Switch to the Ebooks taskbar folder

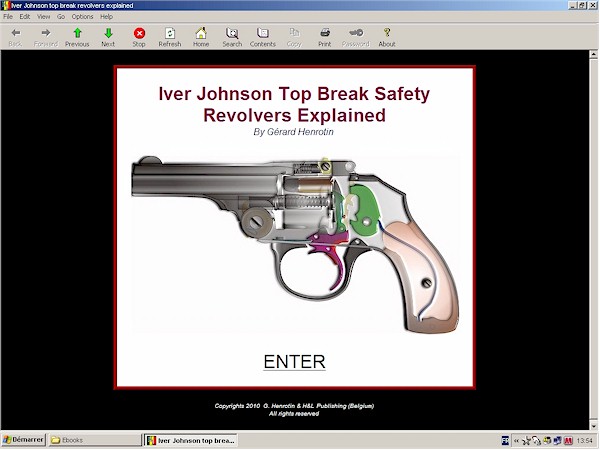(95, 440)
